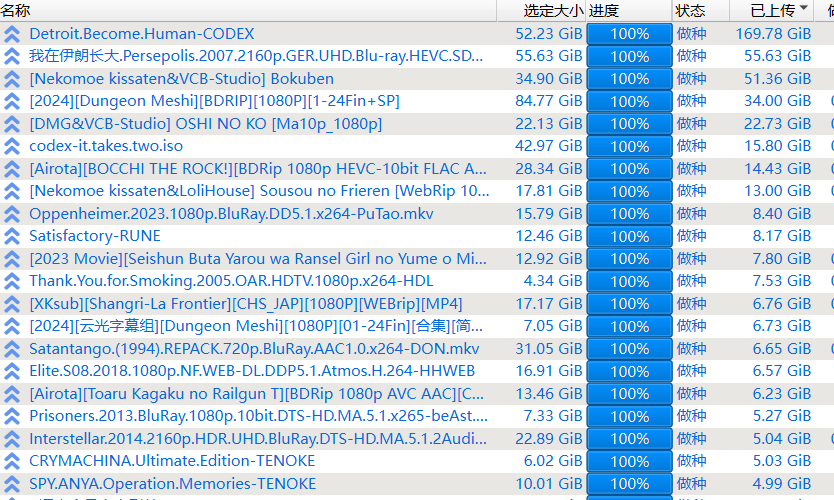
Task: Click uploaded value 4.99 GiB
Action: point(781,484)
